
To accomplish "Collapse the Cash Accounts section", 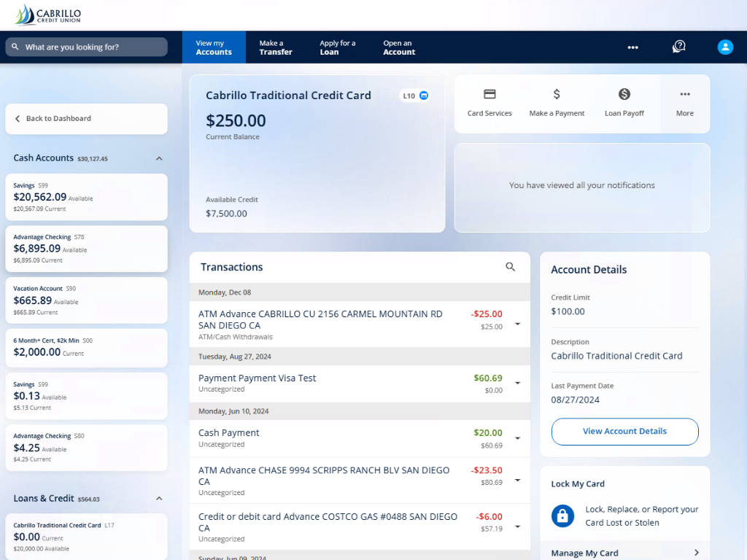I will tap(159, 158).
